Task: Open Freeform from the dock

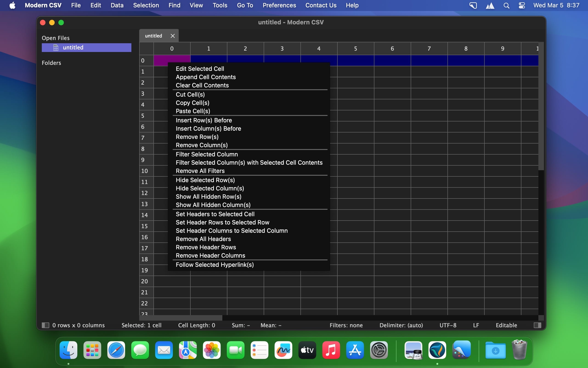Action: [284, 350]
